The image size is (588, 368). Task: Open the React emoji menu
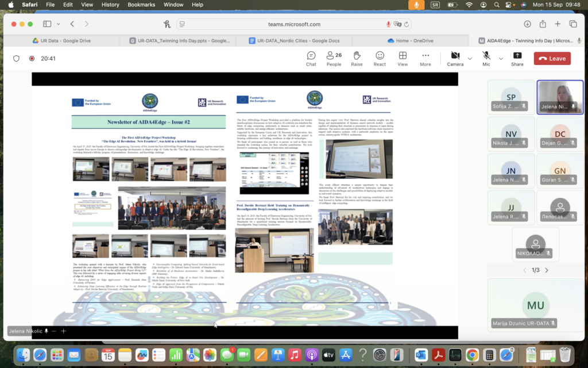[380, 58]
